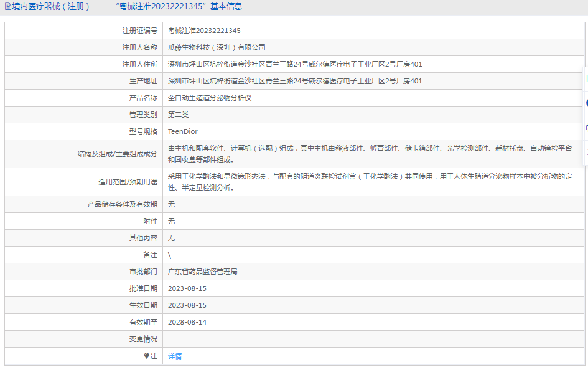Select the address value in 注册人住所 row
588x370 pixels.
point(295,65)
